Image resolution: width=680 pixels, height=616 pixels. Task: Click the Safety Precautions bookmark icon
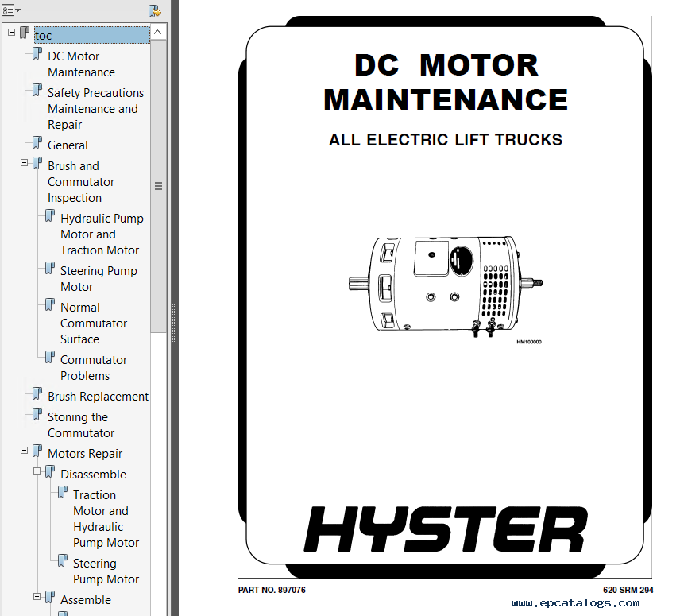(x=37, y=91)
